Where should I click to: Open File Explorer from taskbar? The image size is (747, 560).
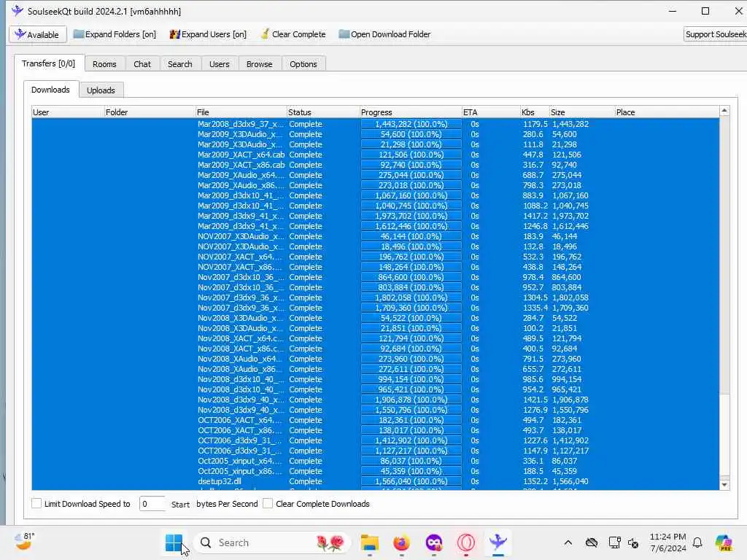click(370, 542)
